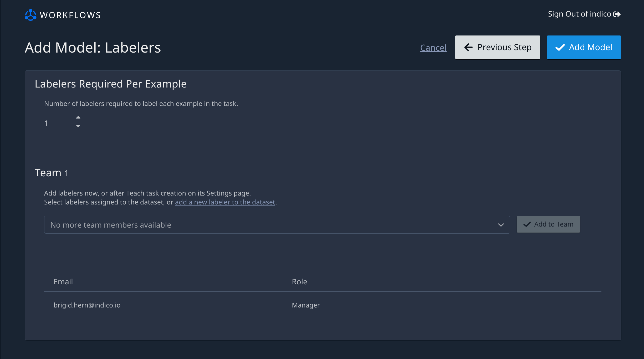
Task: Click the left arrow on Previous Step
Action: point(468,47)
